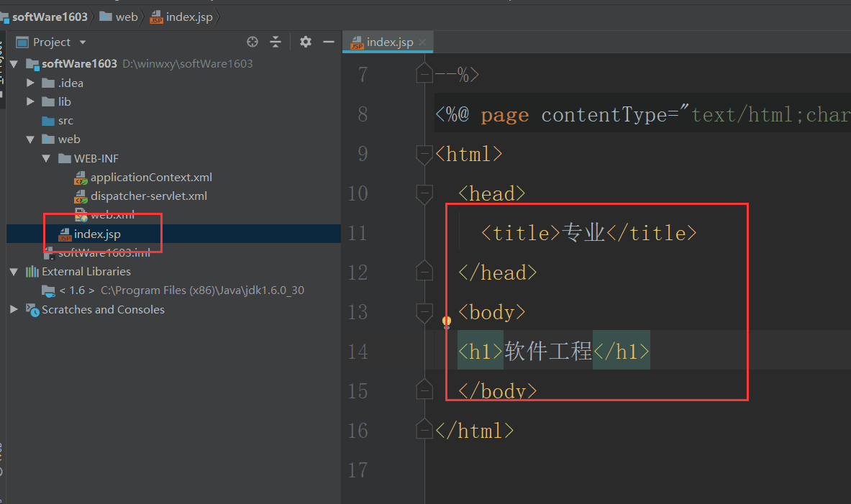Image resolution: width=851 pixels, height=504 pixels.
Task: Click Scratches and Consoles icon
Action: (32, 309)
